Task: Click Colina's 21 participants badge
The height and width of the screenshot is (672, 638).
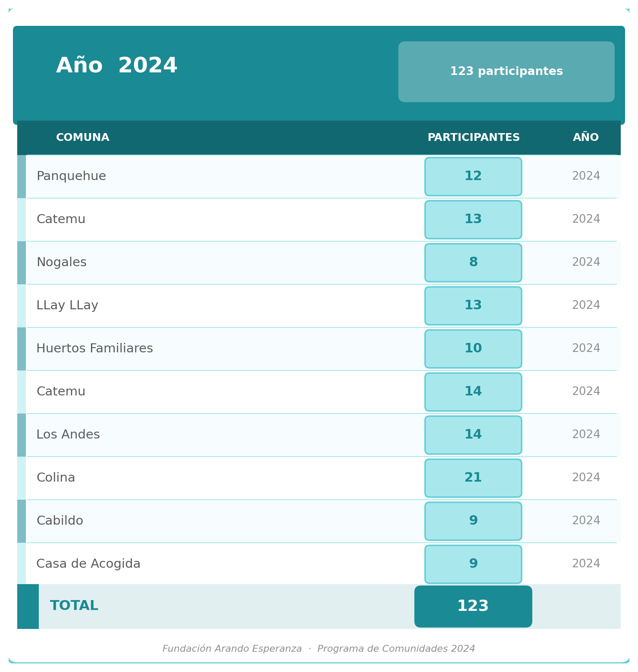Action: 473,478
